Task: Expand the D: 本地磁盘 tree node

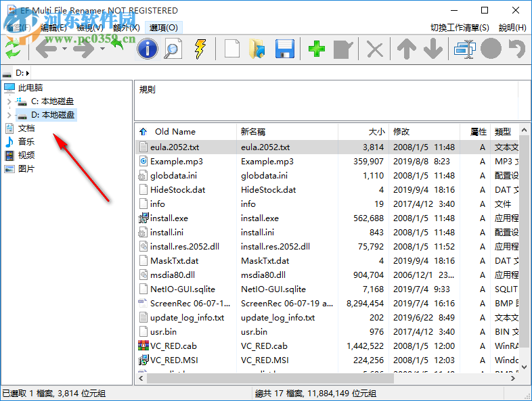Action: pyautogui.click(x=9, y=115)
